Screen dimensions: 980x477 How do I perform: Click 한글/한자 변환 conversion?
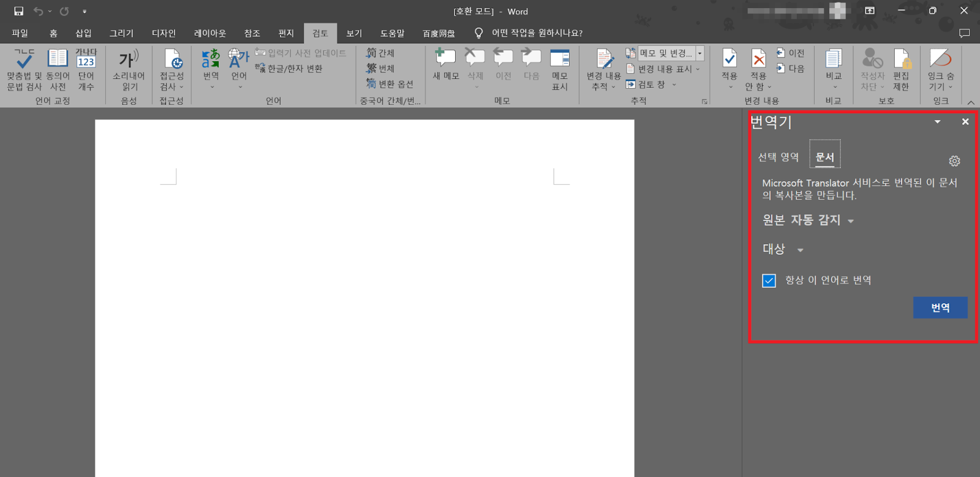pos(289,69)
